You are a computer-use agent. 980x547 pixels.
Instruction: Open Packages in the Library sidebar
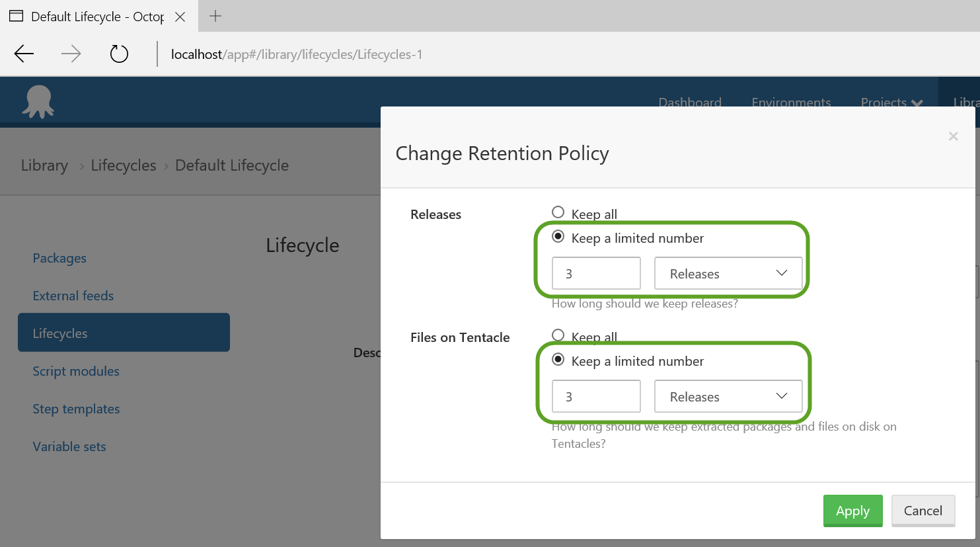tap(59, 258)
